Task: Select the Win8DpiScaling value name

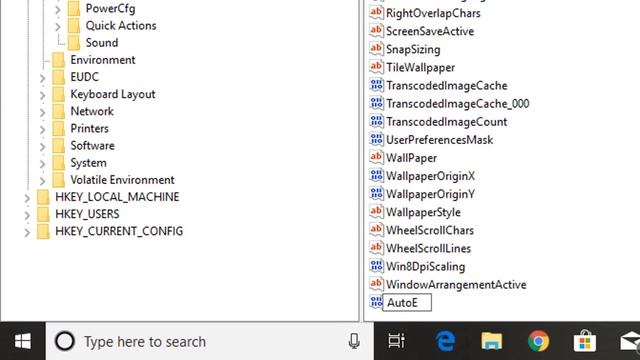Action: [425, 266]
